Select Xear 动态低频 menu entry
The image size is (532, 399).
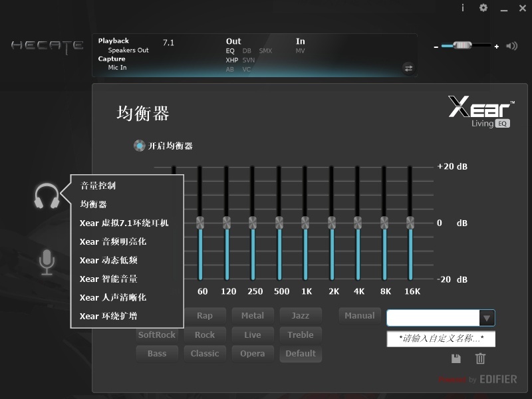pos(108,260)
